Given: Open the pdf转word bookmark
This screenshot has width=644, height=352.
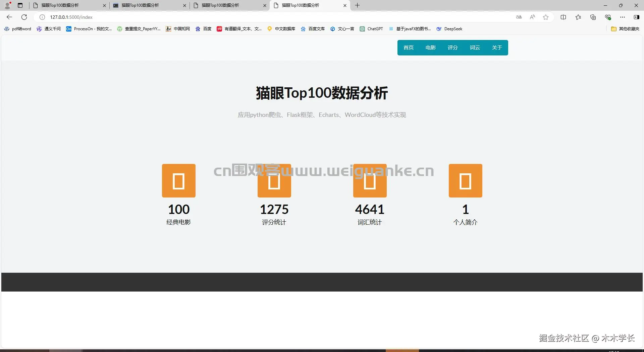Looking at the screenshot, I should point(17,29).
